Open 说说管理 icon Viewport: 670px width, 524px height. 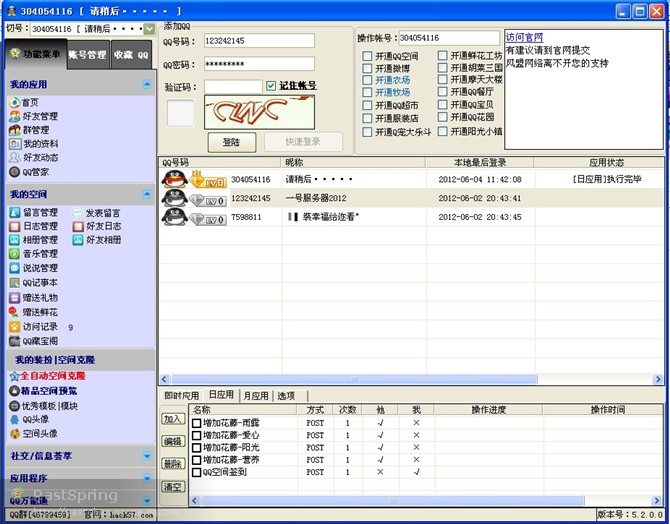click(15, 268)
